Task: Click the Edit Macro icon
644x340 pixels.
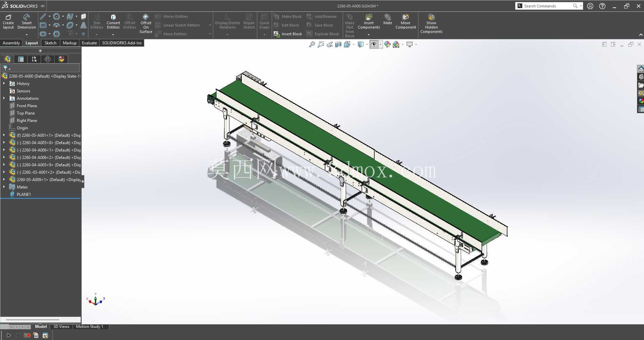Action: (x=45, y=335)
